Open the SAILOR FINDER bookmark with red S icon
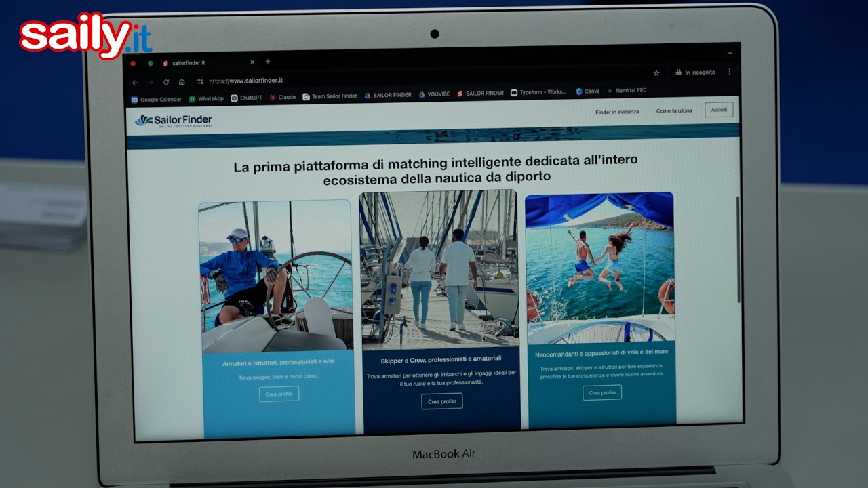 (x=480, y=94)
